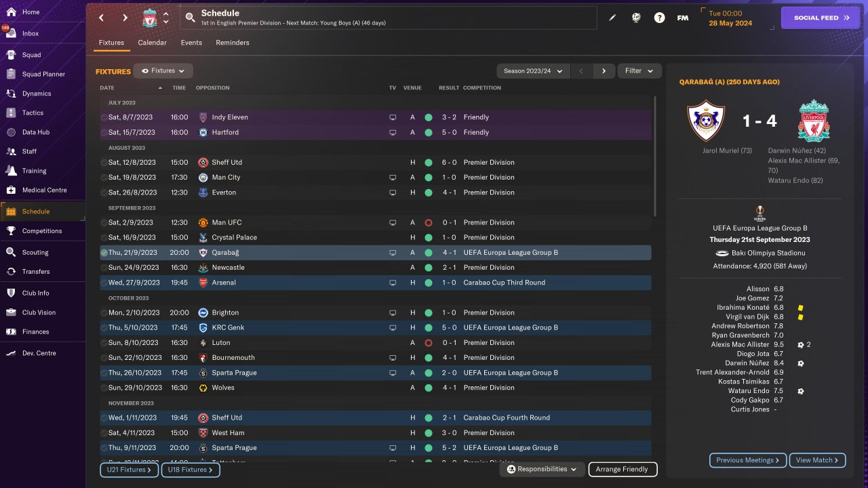The image size is (868, 488).
Task: Switch to the Reminders tab
Action: point(232,43)
